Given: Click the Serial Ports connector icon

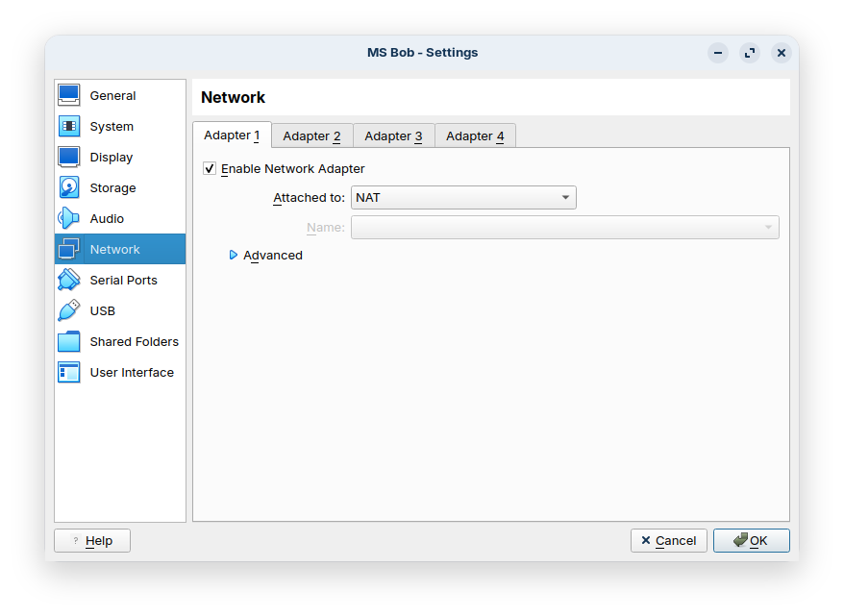Looking at the screenshot, I should tap(69, 280).
